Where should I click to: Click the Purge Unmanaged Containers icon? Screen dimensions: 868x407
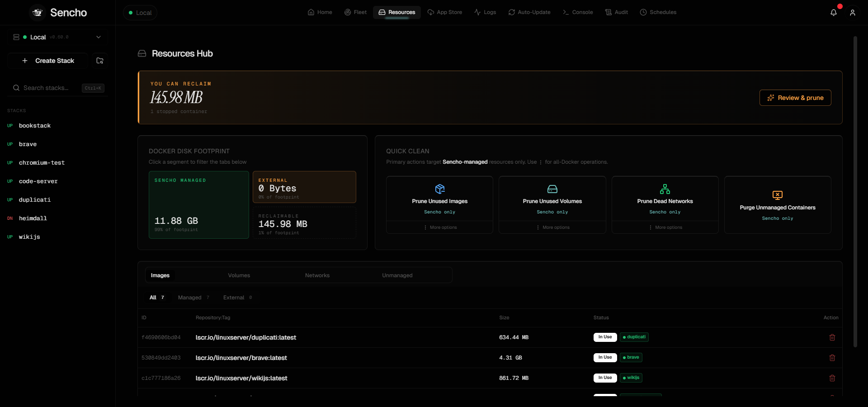pos(778,195)
